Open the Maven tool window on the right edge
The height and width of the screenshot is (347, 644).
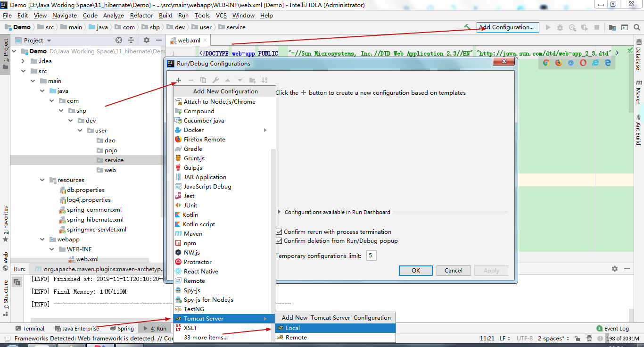(638, 92)
